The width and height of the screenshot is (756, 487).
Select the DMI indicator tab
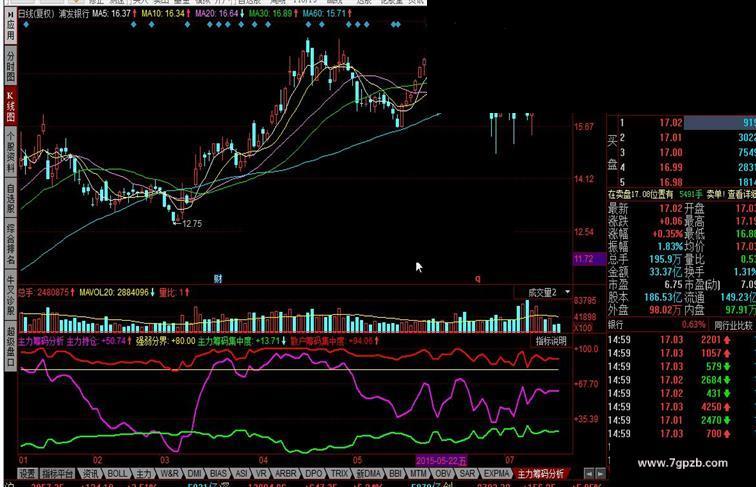[194, 473]
